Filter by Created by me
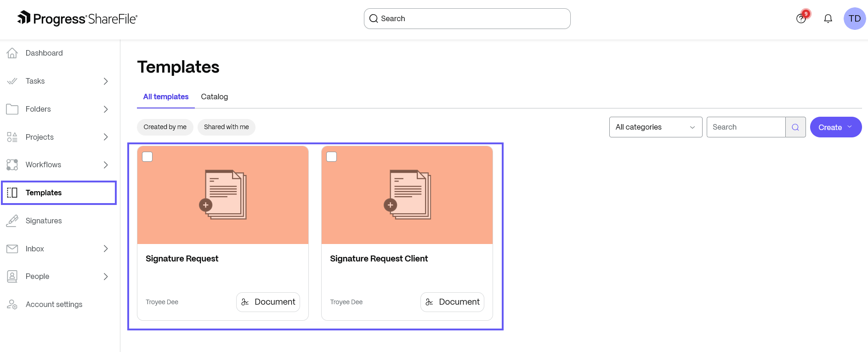The width and height of the screenshot is (868, 352). pos(165,127)
